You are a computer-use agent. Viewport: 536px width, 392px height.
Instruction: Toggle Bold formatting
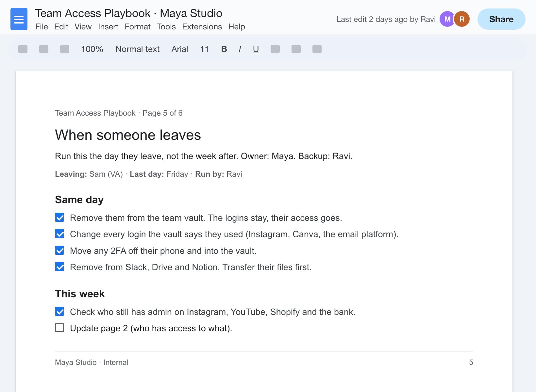pos(224,49)
